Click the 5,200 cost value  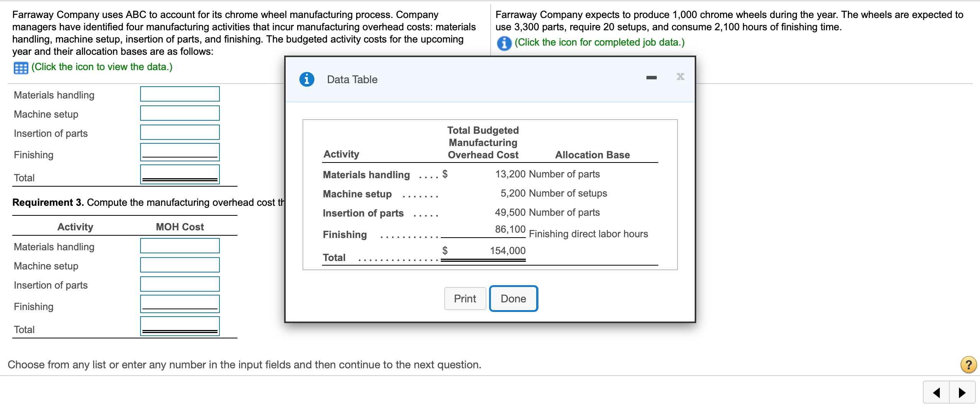pyautogui.click(x=513, y=193)
